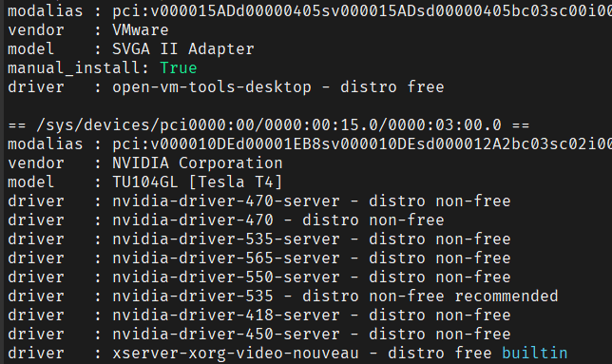Click the TU104GL [Tesla T4] model text

point(197,182)
